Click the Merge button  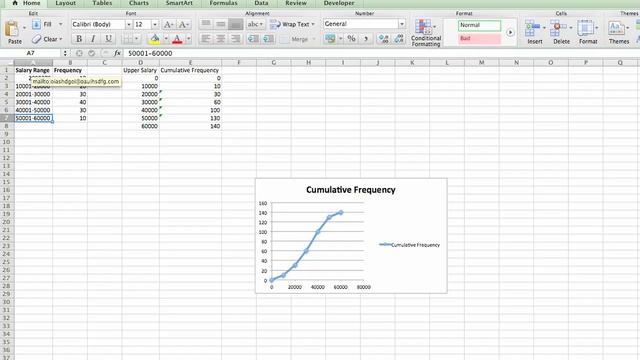[298, 39]
